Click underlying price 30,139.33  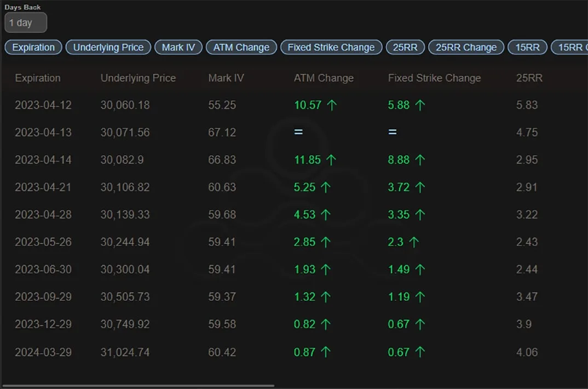[125, 215]
